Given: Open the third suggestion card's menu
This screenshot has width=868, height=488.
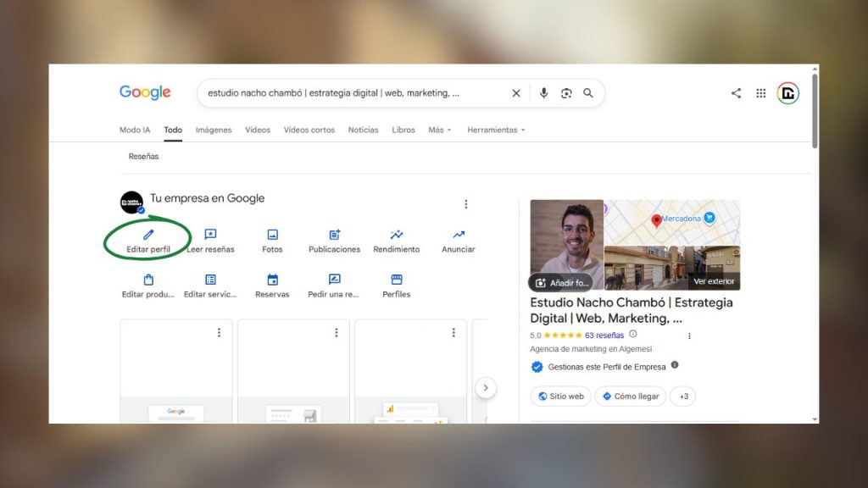Looking at the screenshot, I should coord(453,332).
